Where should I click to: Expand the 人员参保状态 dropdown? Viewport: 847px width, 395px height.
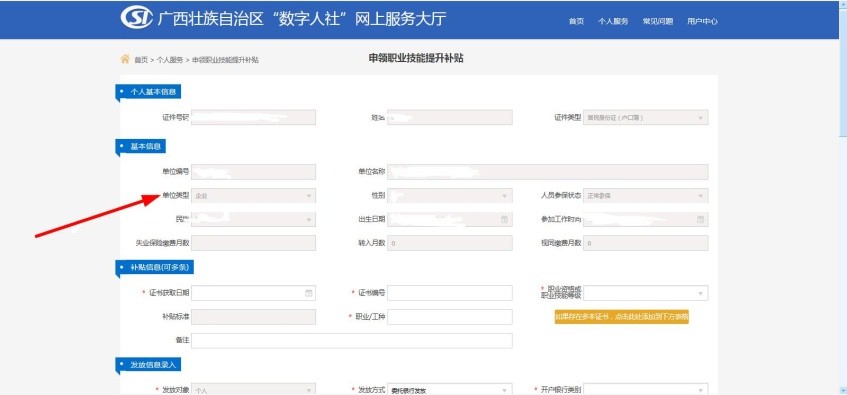[645, 196]
